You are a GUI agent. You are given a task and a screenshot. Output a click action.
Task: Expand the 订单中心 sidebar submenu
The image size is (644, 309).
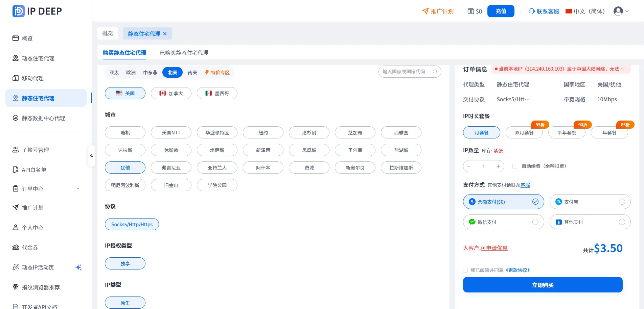click(46, 188)
